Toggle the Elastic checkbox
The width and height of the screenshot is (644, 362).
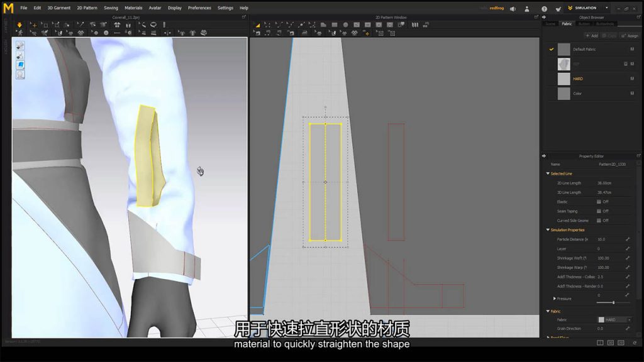[599, 202]
